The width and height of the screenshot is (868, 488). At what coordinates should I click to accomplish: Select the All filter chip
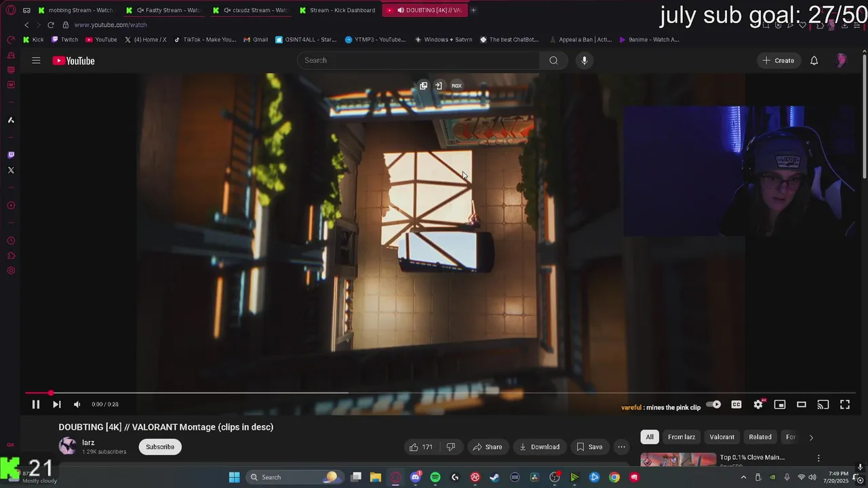pyautogui.click(x=650, y=437)
